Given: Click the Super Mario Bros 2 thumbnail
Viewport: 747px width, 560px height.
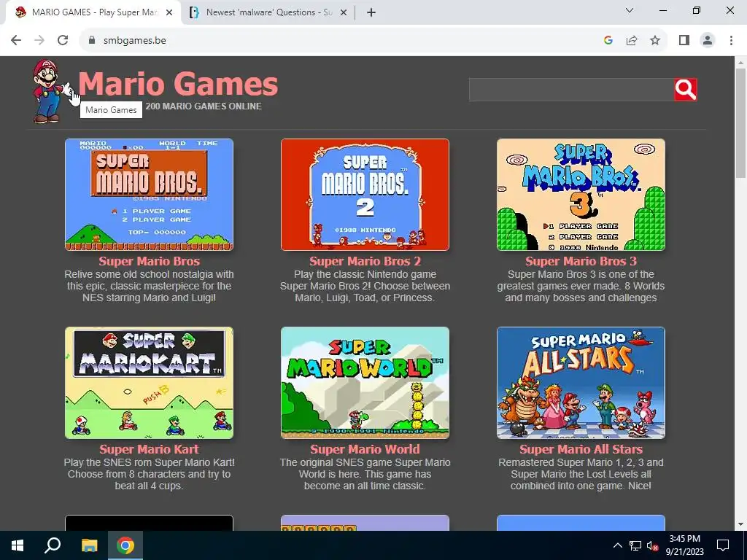Looking at the screenshot, I should click(x=365, y=194).
